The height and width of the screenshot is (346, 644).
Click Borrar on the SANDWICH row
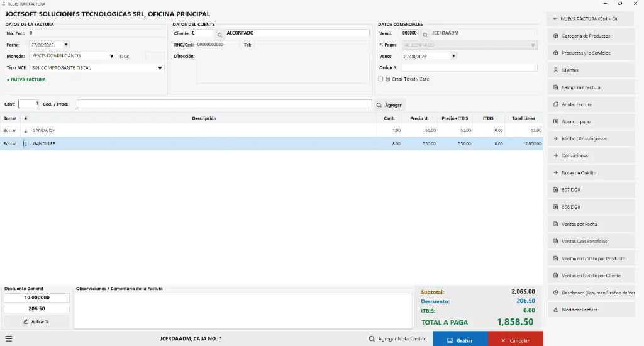coord(10,131)
